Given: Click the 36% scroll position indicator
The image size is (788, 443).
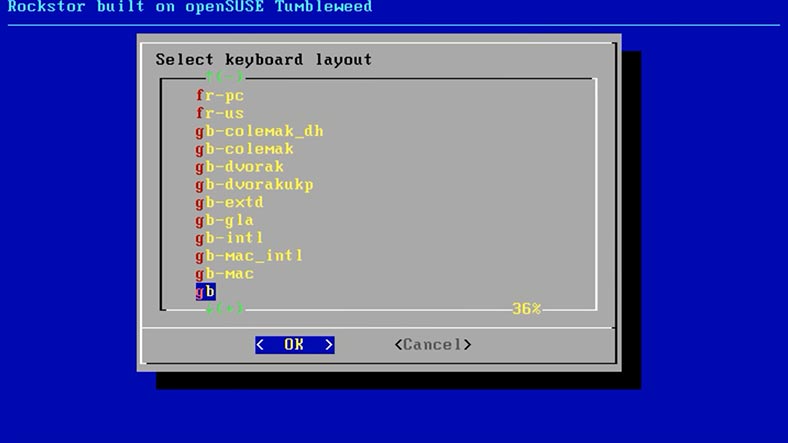Looking at the screenshot, I should point(526,308).
